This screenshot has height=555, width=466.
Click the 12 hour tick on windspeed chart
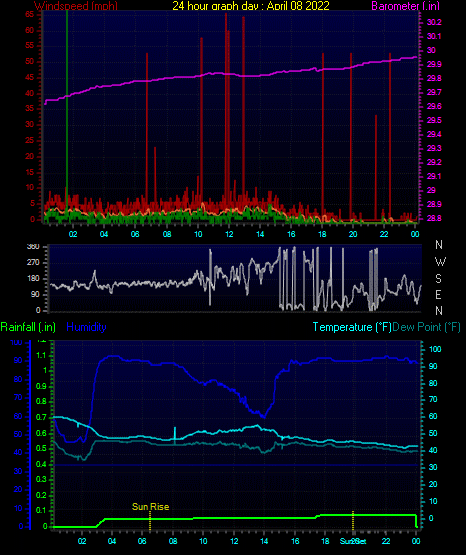[x=229, y=234]
